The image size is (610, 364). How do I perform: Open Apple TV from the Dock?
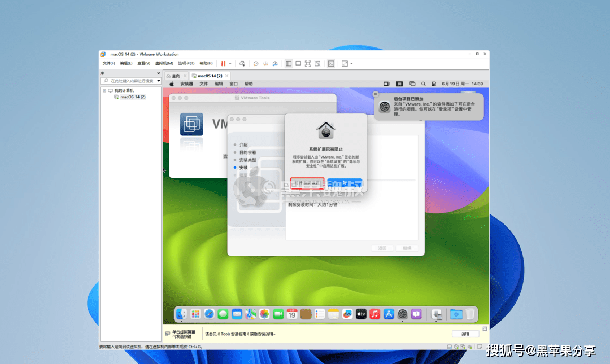pyautogui.click(x=361, y=314)
